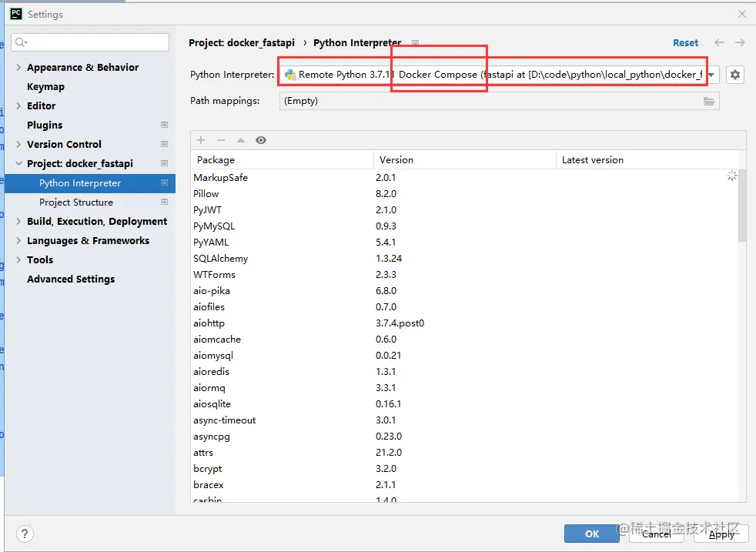Sort by Version column header

coord(465,159)
